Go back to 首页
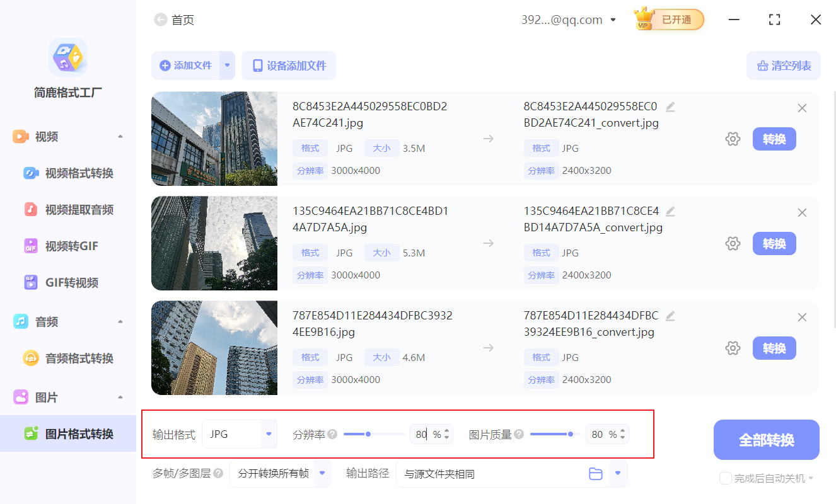Image resolution: width=836 pixels, height=504 pixels. click(x=174, y=20)
